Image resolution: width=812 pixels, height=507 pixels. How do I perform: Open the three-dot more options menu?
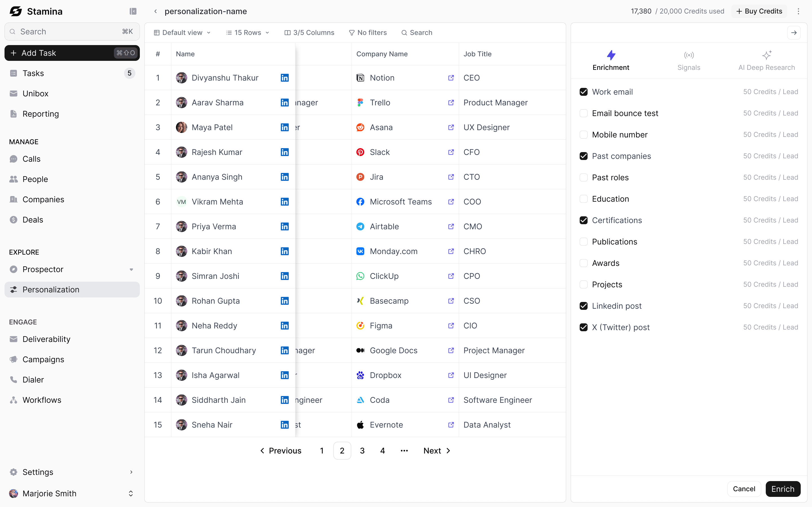(798, 11)
